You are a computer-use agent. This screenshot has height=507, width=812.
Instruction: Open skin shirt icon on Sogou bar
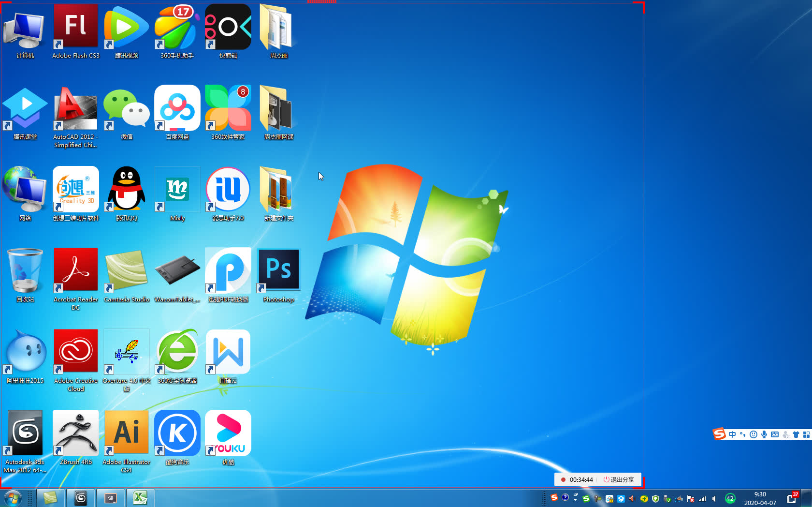click(796, 434)
